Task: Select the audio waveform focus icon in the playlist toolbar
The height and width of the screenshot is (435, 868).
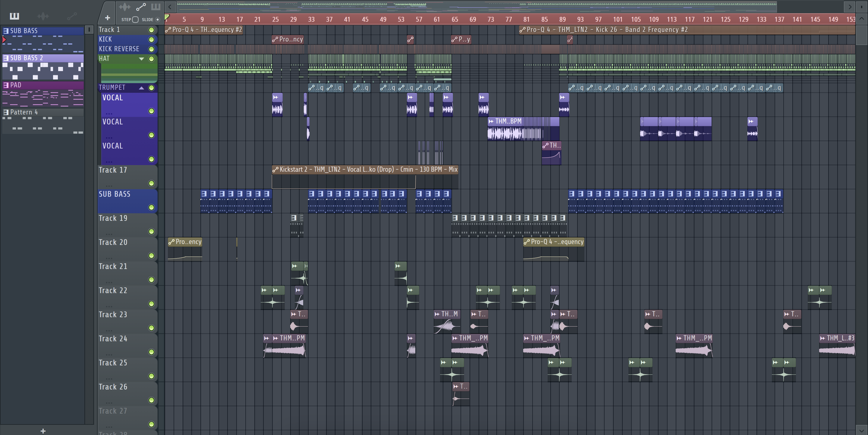Action: (x=124, y=7)
